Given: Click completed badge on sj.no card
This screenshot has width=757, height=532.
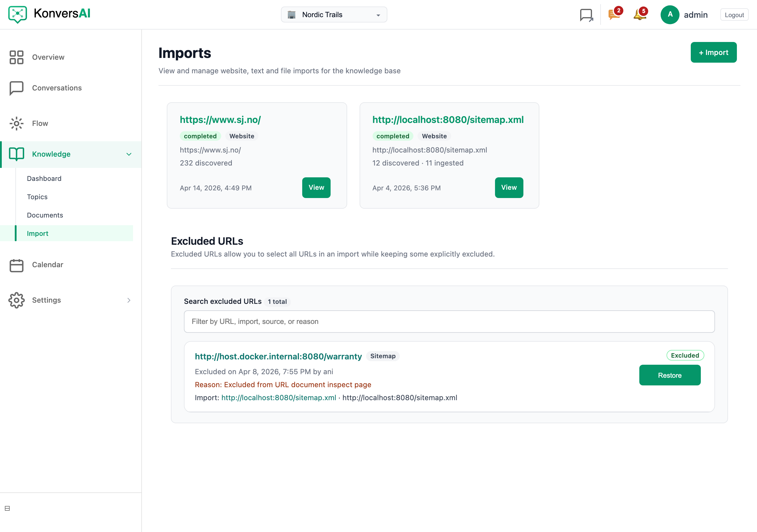Looking at the screenshot, I should click(x=200, y=136).
